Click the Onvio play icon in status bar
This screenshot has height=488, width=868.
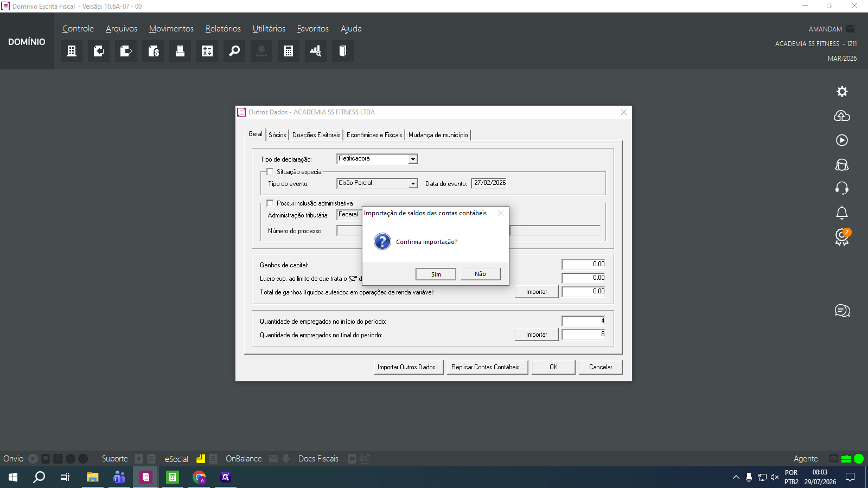pyautogui.click(x=33, y=459)
